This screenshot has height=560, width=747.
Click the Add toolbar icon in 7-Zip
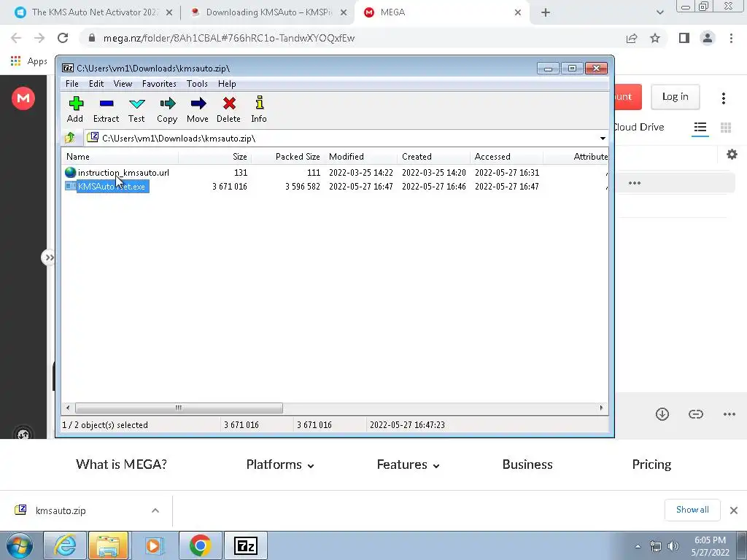[x=75, y=109]
